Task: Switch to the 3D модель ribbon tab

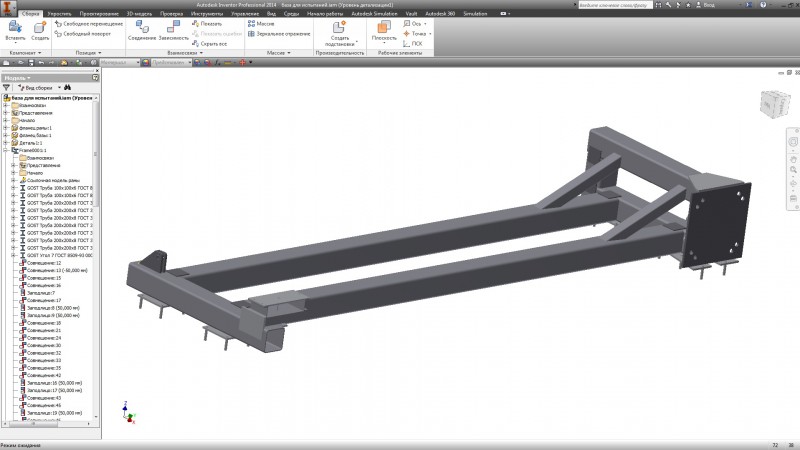Action: [x=139, y=14]
